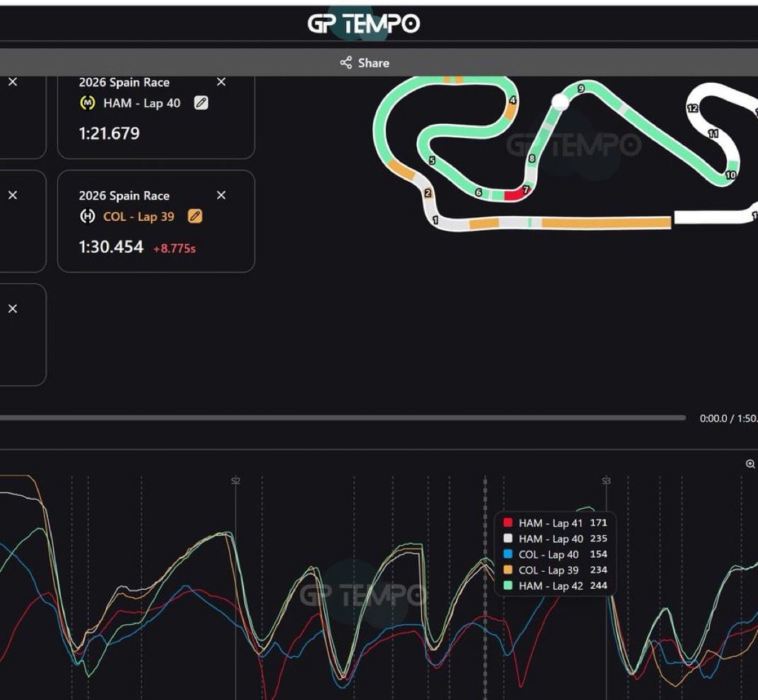Click medium tyre icon for HAM Lap 40
This screenshot has width=758, height=700.
coord(88,103)
